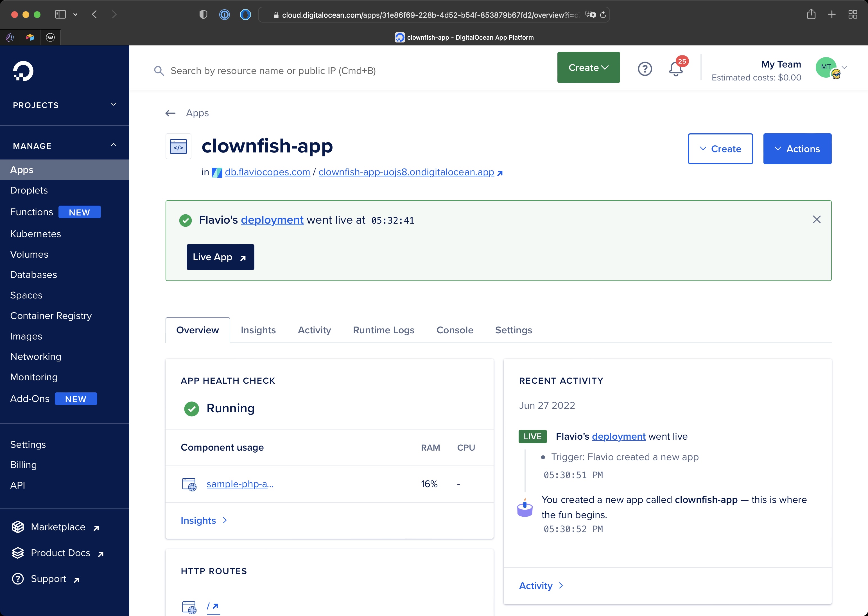
Task: Focus the resource search field
Action: click(x=273, y=71)
